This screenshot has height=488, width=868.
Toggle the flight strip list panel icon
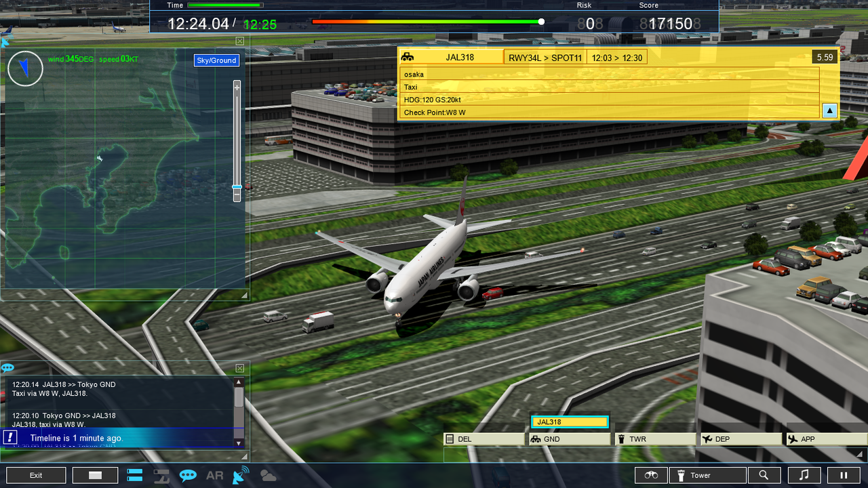coord(135,475)
